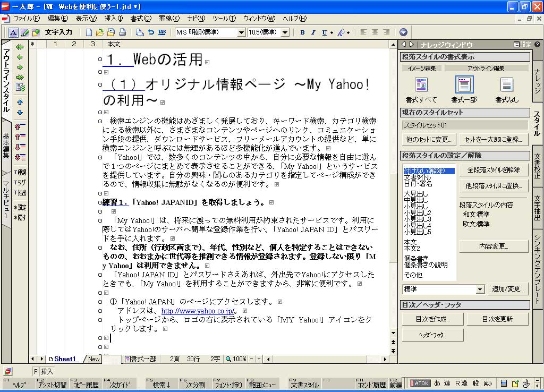Click the double green right arrow outline icon
This screenshot has height=392, width=544.
coord(20,77)
